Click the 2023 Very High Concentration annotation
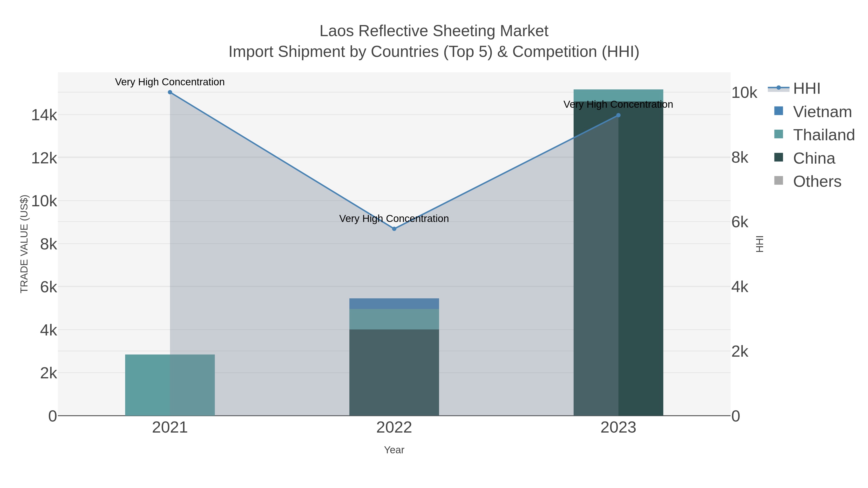This screenshot has height=488, width=868. pos(618,104)
